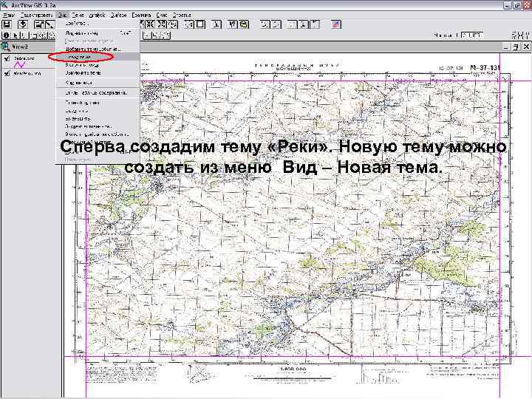The height and width of the screenshot is (399, 532).
Task: Open the Файл menu
Action: click(x=9, y=15)
